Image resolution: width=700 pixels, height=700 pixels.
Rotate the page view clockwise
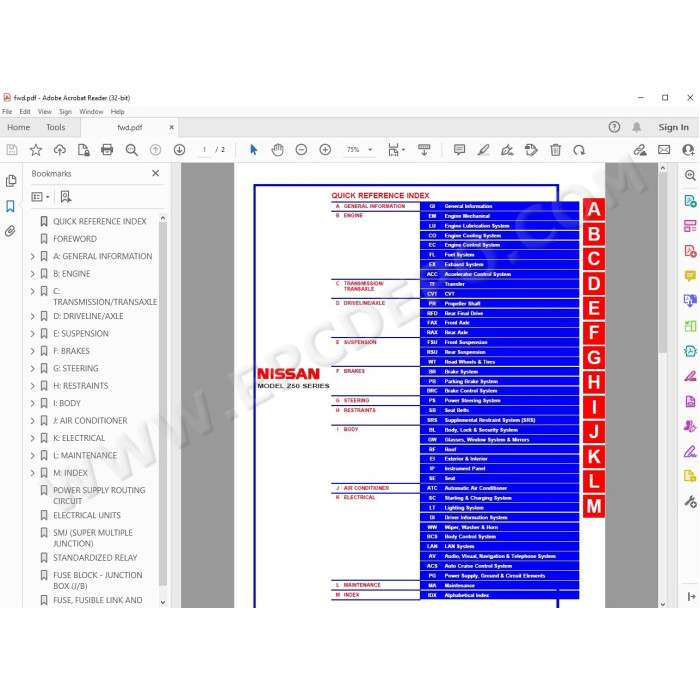pyautogui.click(x=579, y=150)
